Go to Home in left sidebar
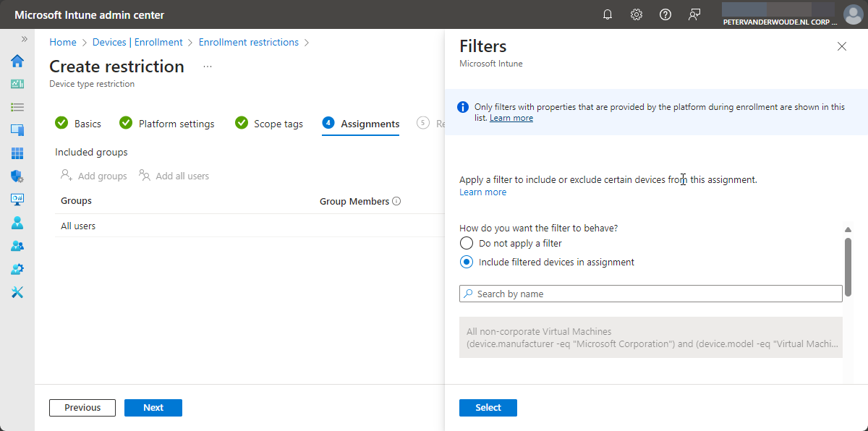Viewport: 868px width, 431px height. 17,61
